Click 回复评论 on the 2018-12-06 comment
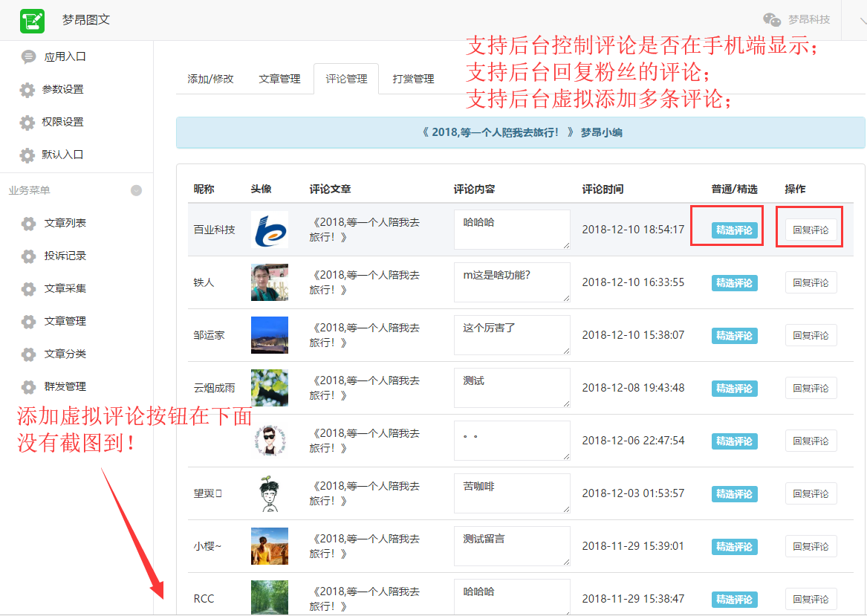The image size is (867, 616). tap(811, 441)
